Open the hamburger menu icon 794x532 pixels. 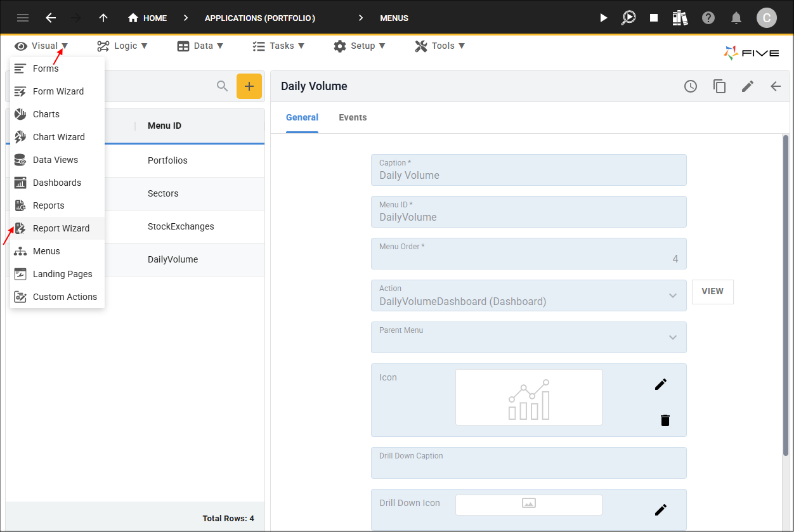(23, 18)
